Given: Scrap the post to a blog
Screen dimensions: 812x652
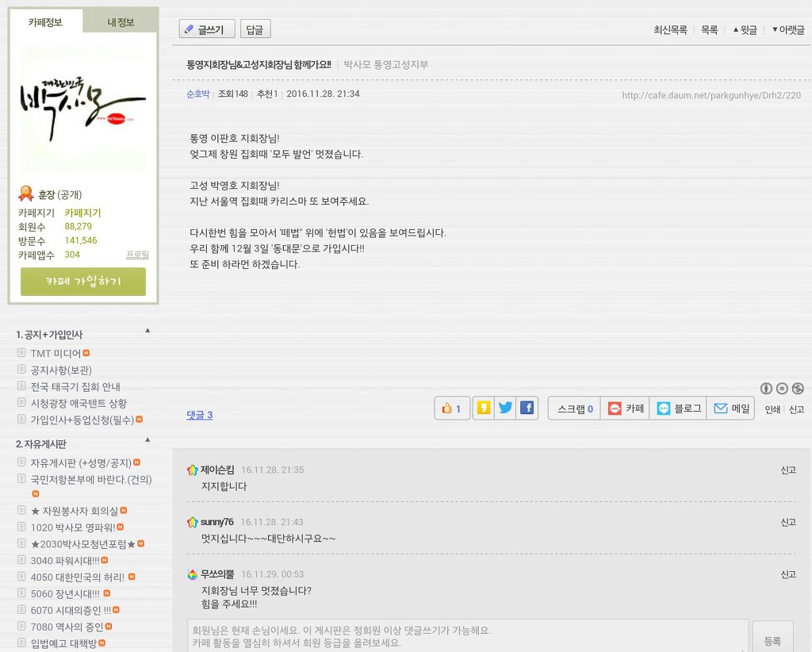Looking at the screenshot, I should (x=678, y=408).
